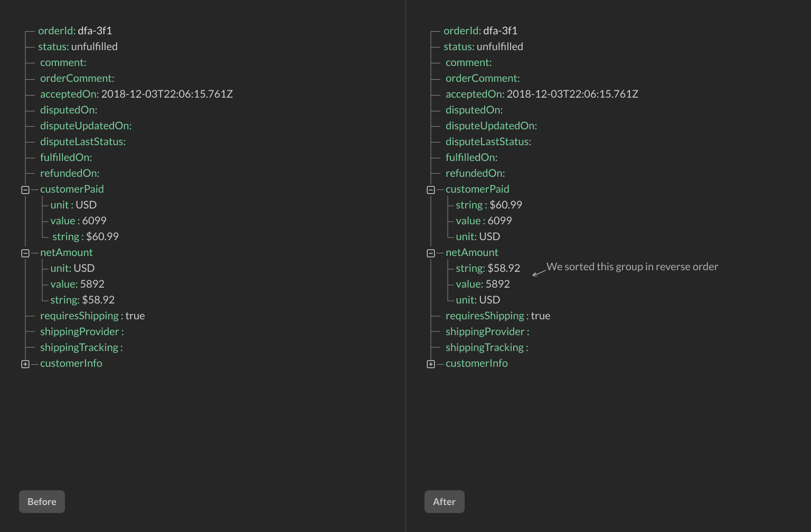Collapse the customerPaid group in After panel

click(x=430, y=189)
